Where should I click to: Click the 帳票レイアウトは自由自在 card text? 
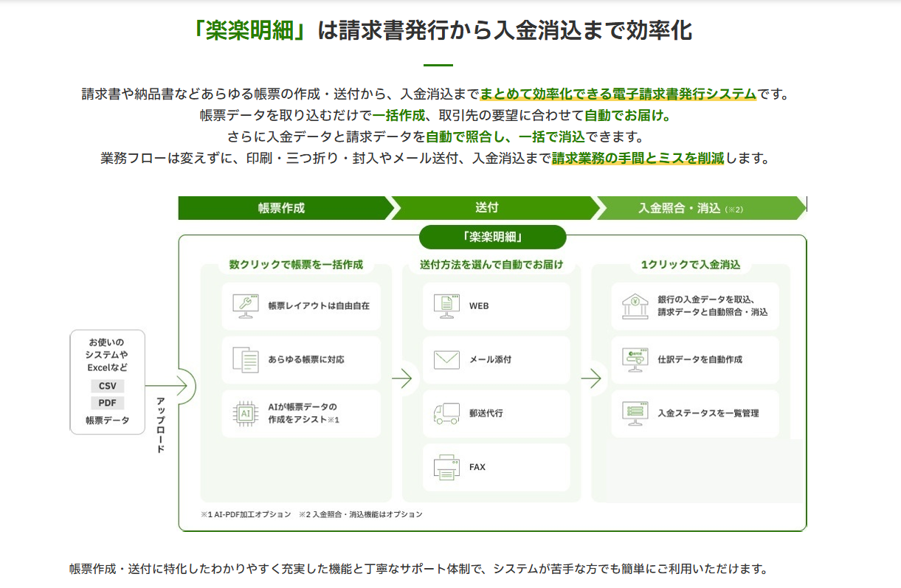(x=319, y=305)
